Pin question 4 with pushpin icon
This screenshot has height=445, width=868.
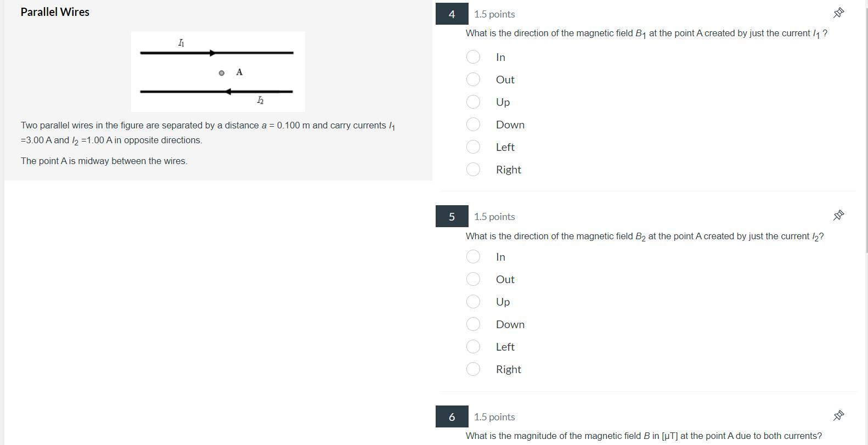coord(838,13)
